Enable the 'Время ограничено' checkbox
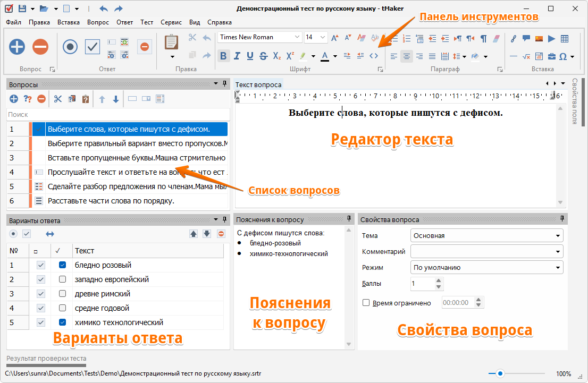The width and height of the screenshot is (588, 383). point(366,302)
